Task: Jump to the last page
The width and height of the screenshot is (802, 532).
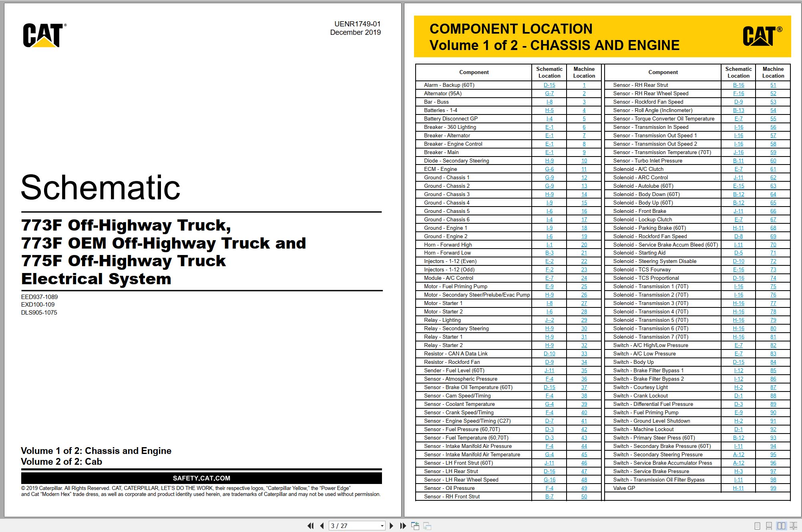Action: pos(403,526)
